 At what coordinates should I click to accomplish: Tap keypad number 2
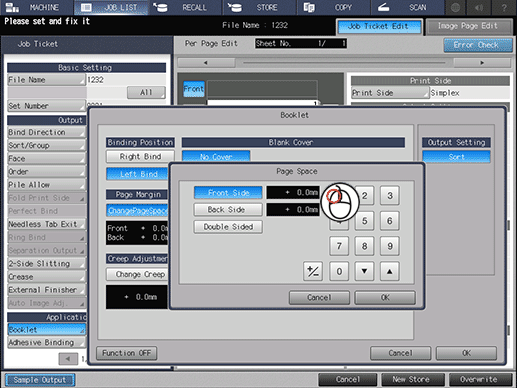(364, 196)
